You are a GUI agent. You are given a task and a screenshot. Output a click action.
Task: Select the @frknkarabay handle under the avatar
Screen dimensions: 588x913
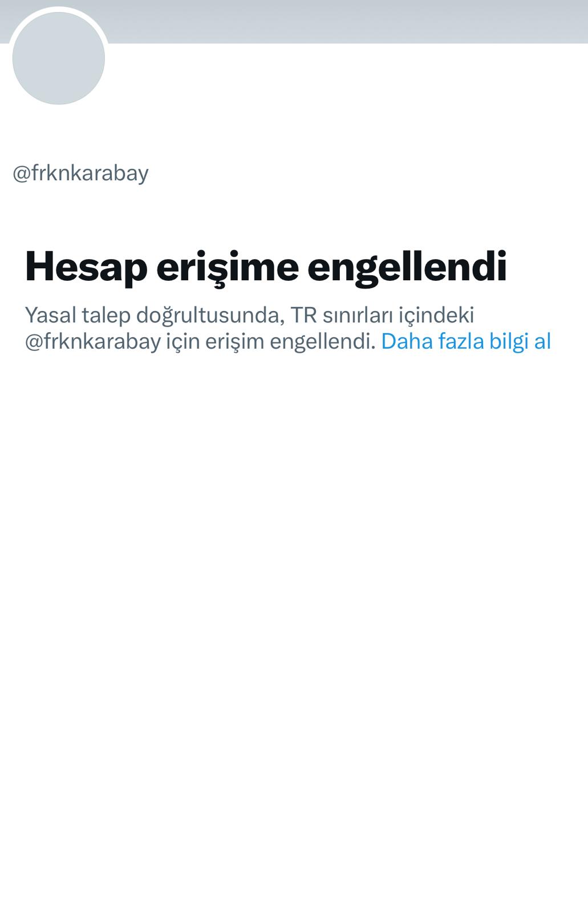click(80, 173)
